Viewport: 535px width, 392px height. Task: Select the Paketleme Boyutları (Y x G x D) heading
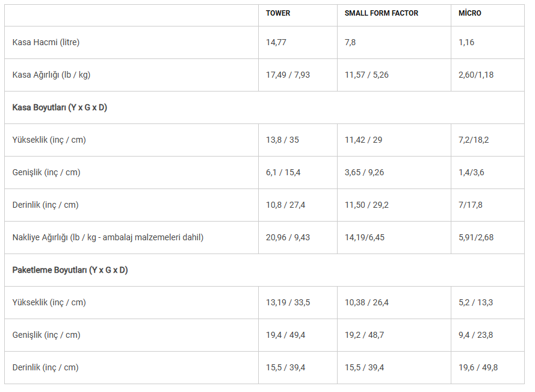coord(70,270)
